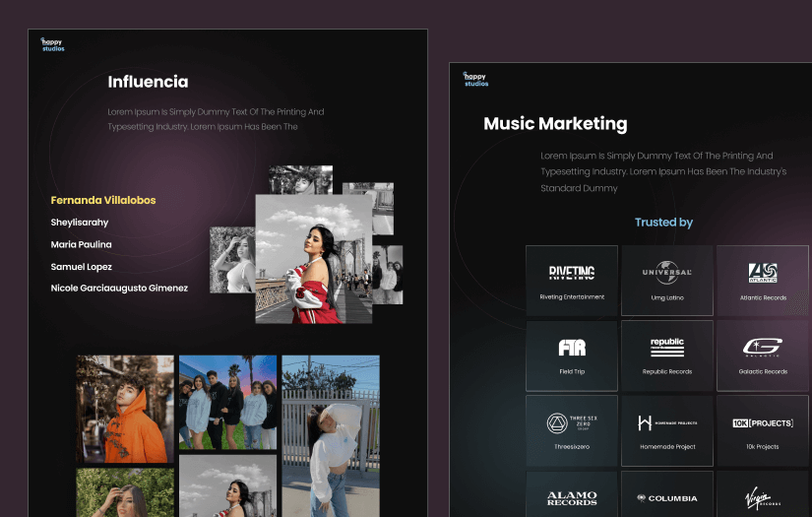Click the lorem ipsum text under Music Marketing

coord(663,172)
